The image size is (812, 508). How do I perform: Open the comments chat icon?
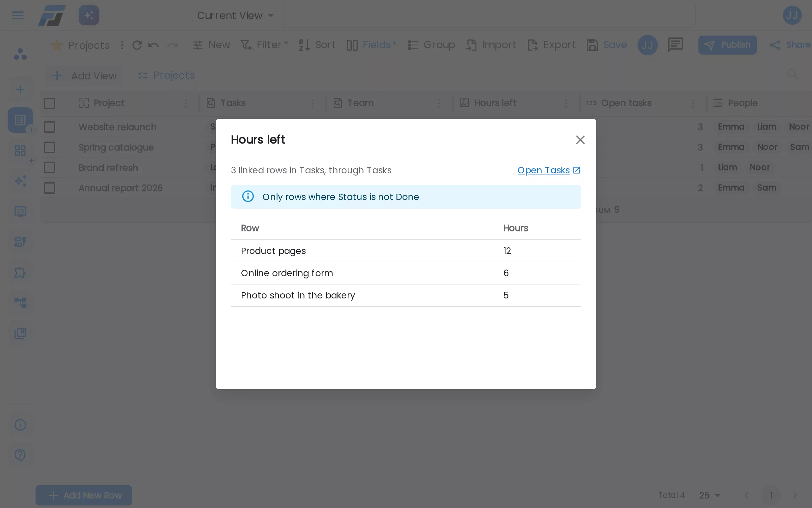click(675, 45)
